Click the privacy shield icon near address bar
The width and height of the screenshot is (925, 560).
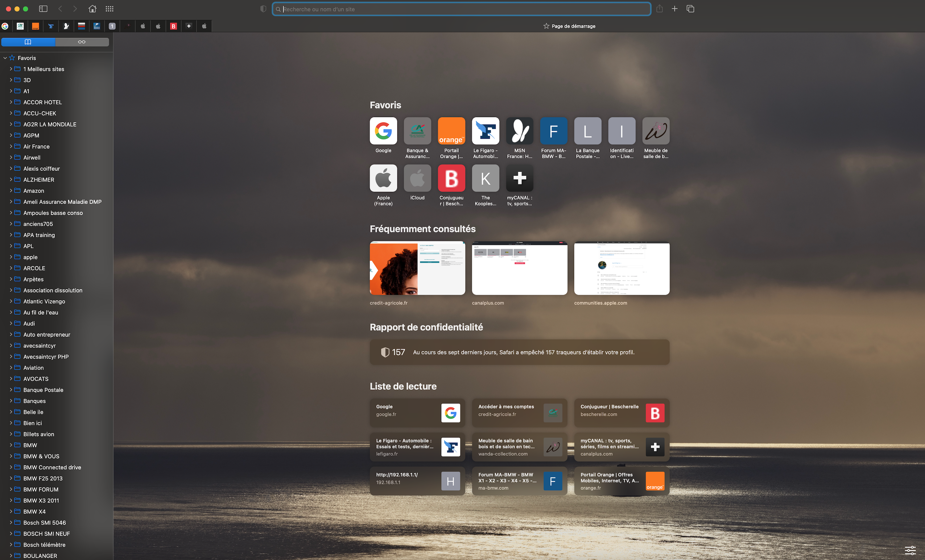pyautogui.click(x=263, y=9)
